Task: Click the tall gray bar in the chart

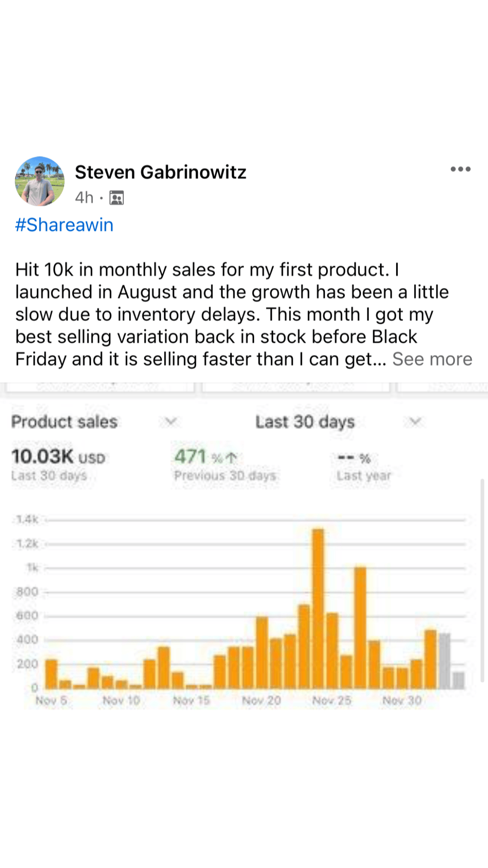Action: tap(444, 660)
